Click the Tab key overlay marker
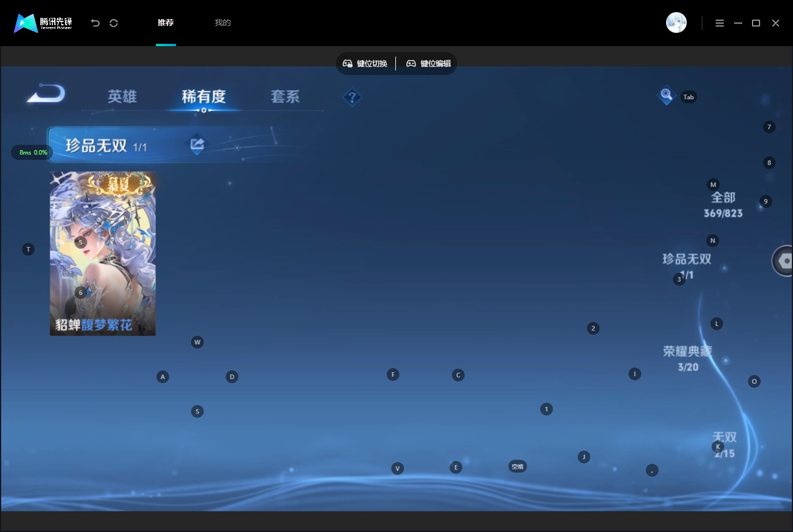Image resolution: width=793 pixels, height=532 pixels. point(689,97)
